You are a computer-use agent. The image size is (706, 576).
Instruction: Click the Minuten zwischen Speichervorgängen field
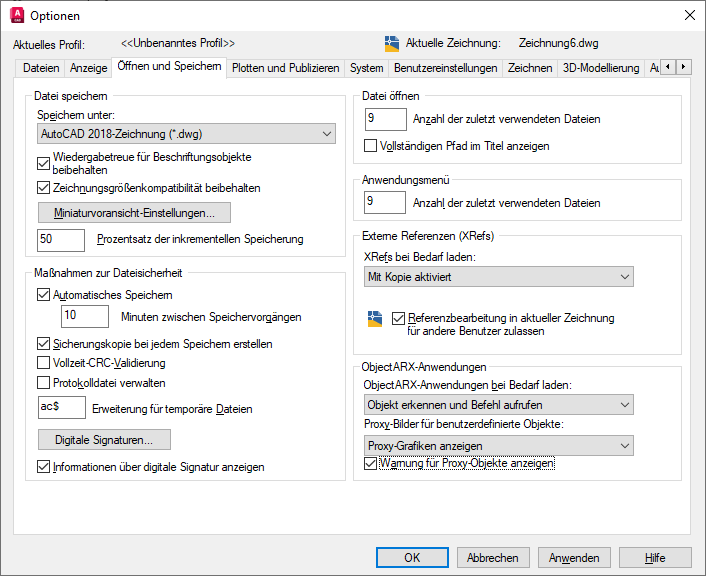point(84,317)
